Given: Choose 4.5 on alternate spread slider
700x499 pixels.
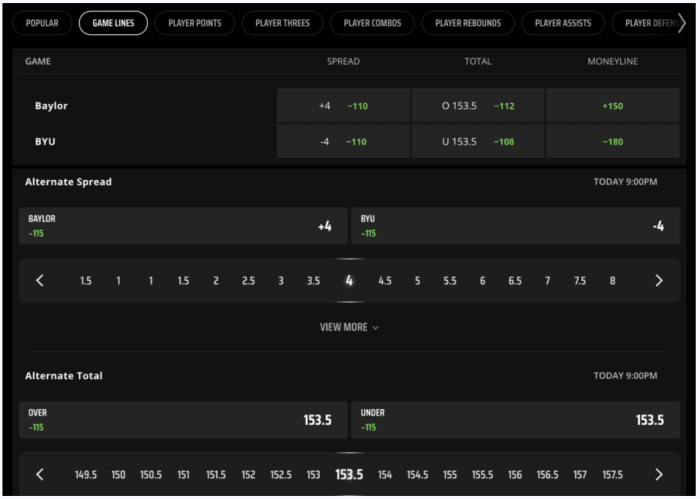Looking at the screenshot, I should pyautogui.click(x=385, y=281).
